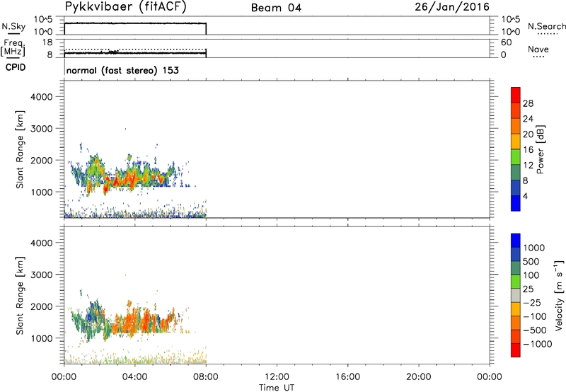Click the red top of power colorbar
The image size is (566, 392).
pos(516,94)
